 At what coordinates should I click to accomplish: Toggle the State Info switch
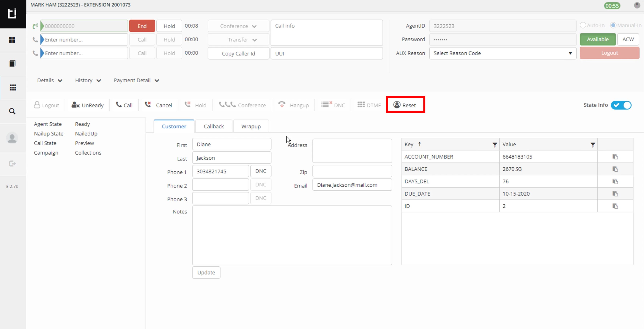621,105
